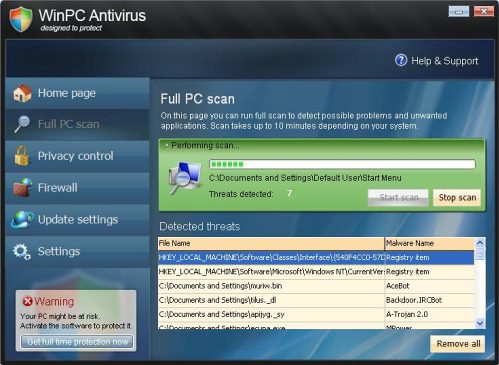499x365 pixels.
Task: Click the Update settings globe icon
Action: 22,219
